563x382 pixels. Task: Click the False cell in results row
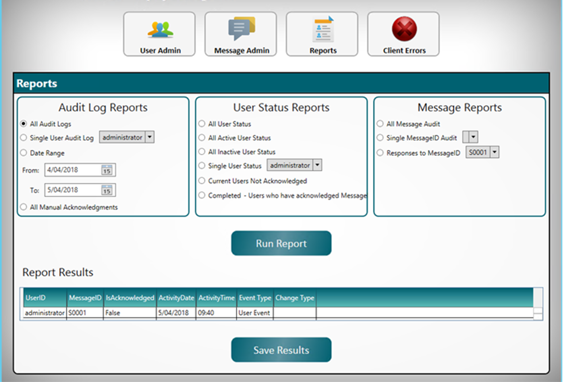pos(130,313)
